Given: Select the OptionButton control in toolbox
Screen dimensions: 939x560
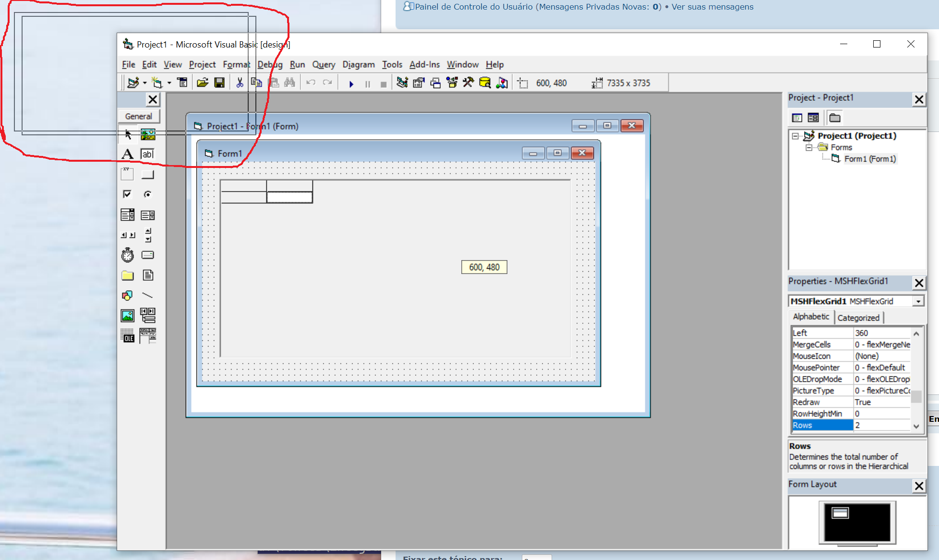Looking at the screenshot, I should point(147,194).
